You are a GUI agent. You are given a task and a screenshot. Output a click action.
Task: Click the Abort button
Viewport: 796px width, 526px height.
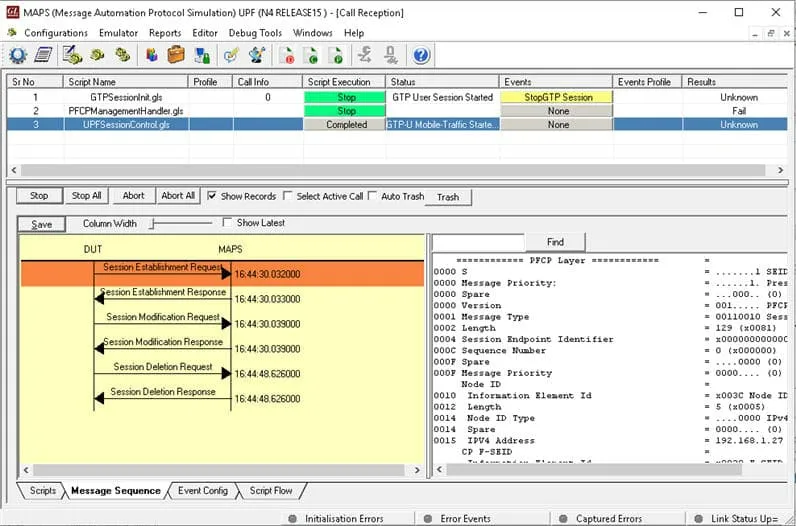(x=133, y=195)
